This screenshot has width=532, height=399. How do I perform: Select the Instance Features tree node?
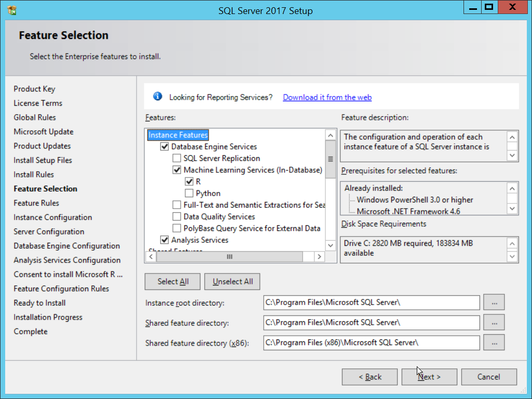click(x=178, y=135)
